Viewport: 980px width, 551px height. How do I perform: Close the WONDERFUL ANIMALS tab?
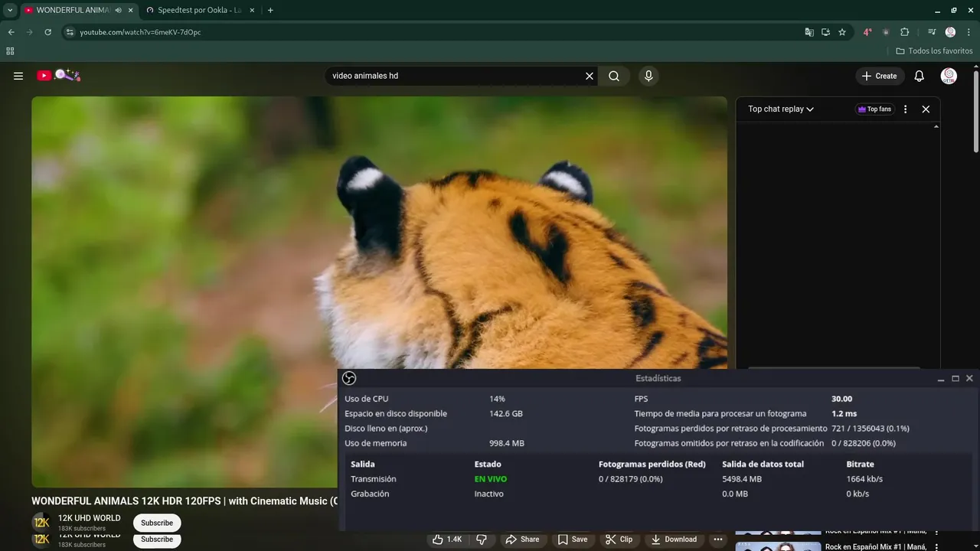(131, 10)
